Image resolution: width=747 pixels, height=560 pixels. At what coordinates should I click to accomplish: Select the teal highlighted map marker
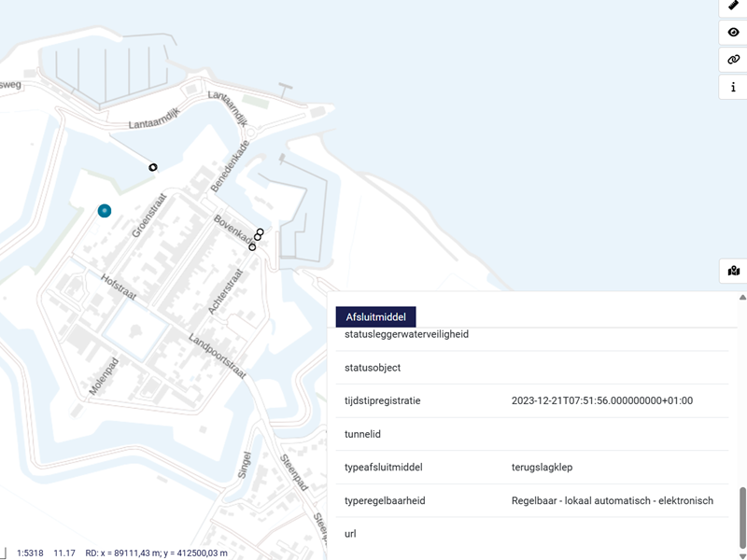pyautogui.click(x=105, y=211)
